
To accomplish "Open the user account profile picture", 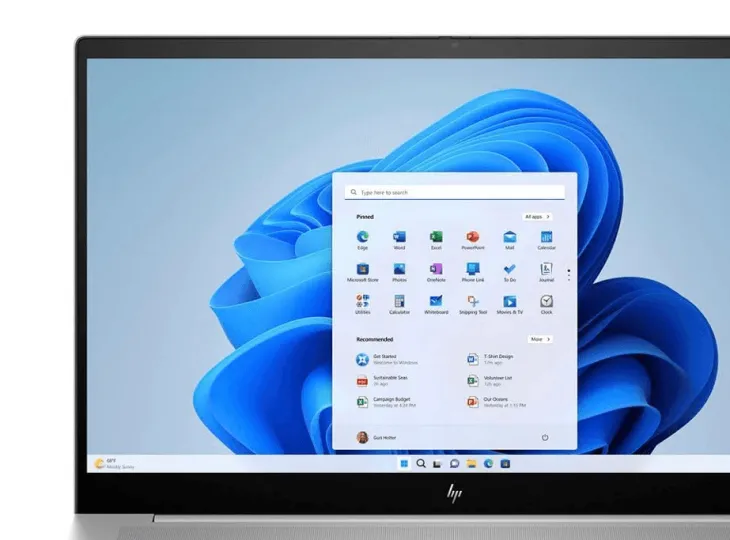I will (362, 438).
